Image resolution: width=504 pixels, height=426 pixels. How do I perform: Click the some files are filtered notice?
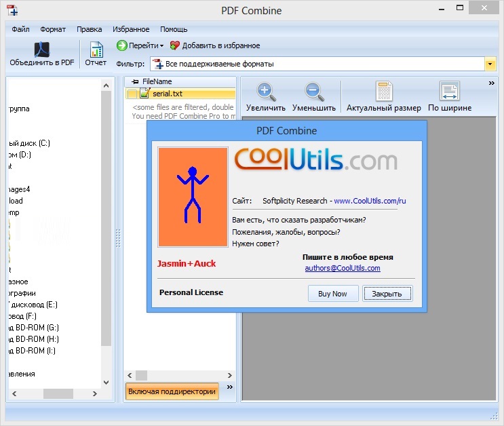coord(183,111)
